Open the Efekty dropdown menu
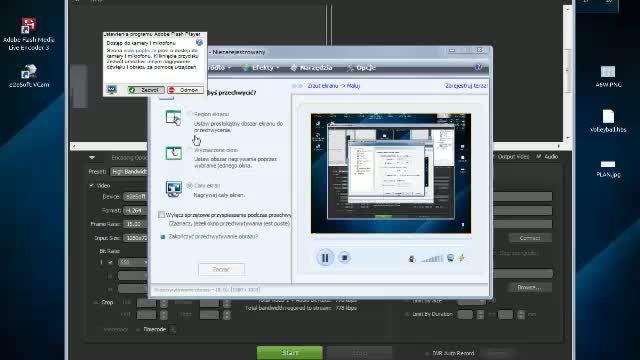The image size is (640, 360). point(260,68)
